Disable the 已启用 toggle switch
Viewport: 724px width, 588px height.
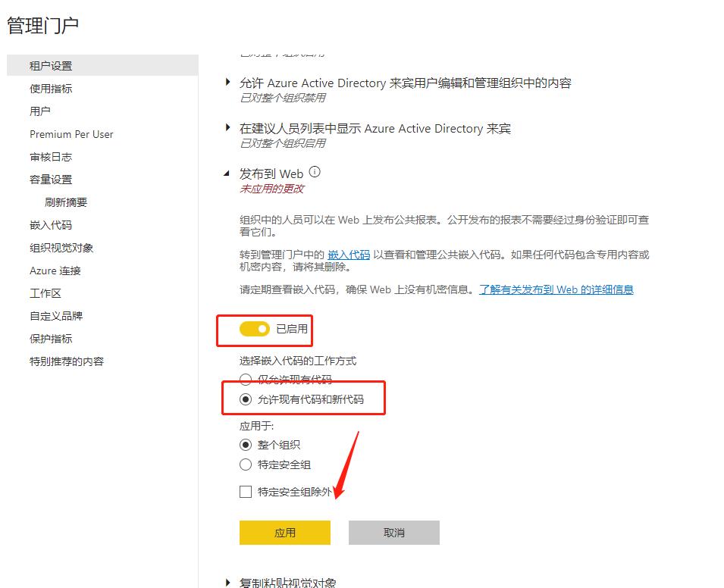point(255,329)
